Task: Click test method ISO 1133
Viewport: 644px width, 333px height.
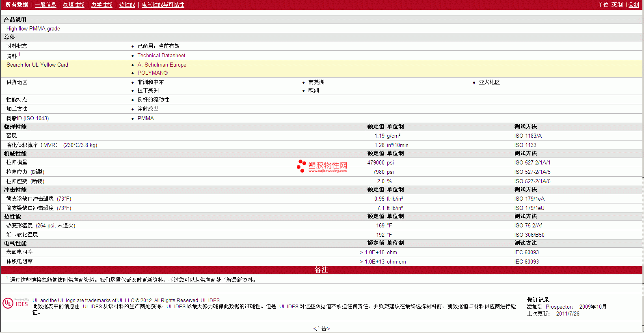Action: point(525,145)
